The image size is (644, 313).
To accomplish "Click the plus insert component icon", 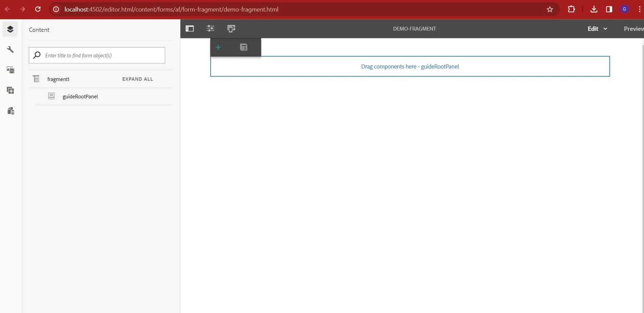I will click(218, 47).
